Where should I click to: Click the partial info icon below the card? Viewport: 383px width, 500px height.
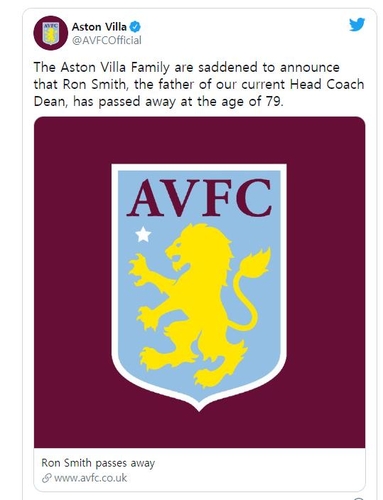(x=358, y=498)
